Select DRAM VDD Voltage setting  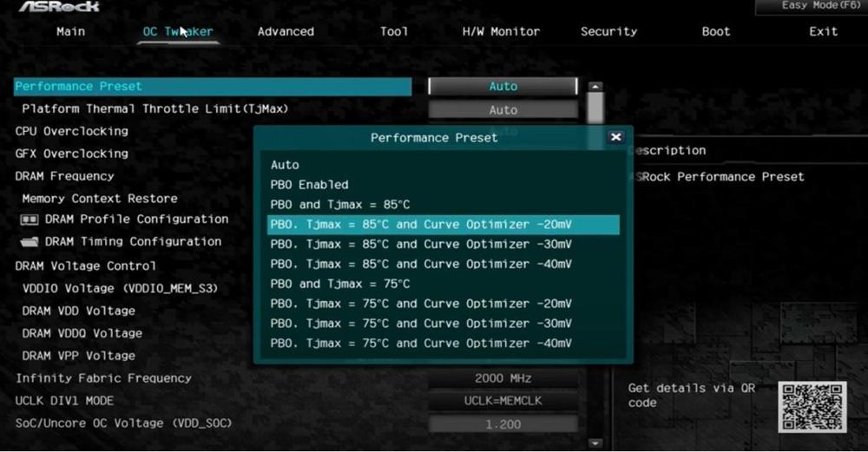(x=78, y=311)
